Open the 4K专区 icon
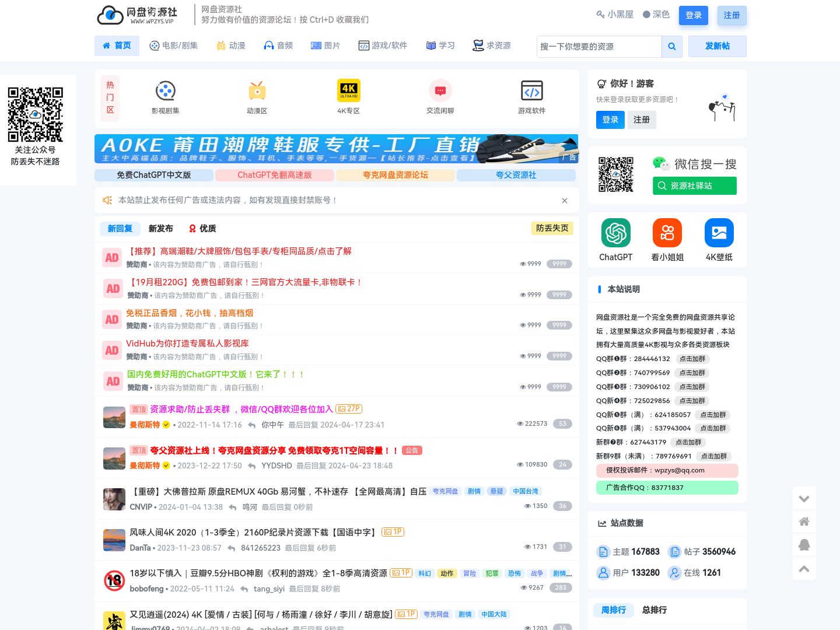The width and height of the screenshot is (840, 630). (349, 91)
